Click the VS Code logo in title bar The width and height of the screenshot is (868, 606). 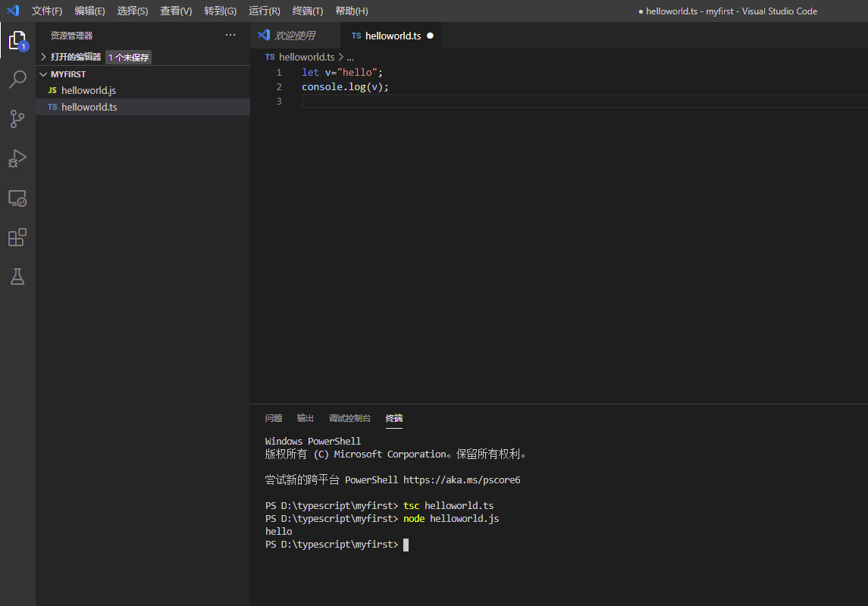pyautogui.click(x=13, y=11)
